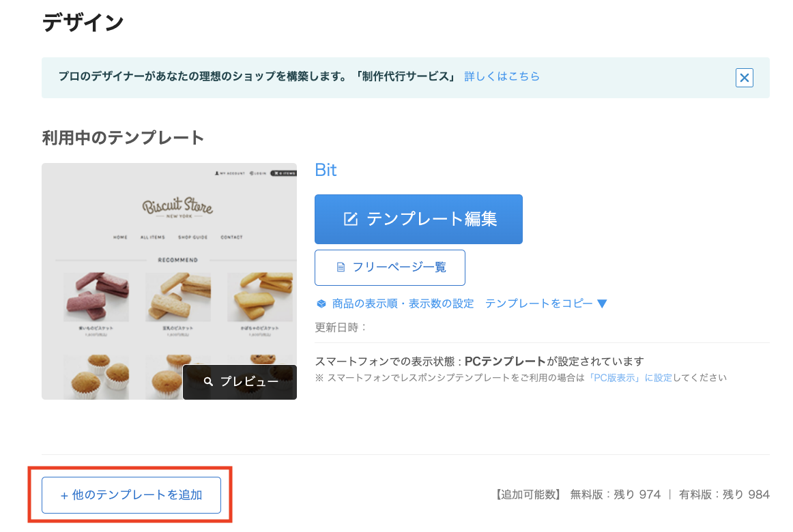Open the 詳しくはこちら link
793x532 pixels.
coord(502,76)
